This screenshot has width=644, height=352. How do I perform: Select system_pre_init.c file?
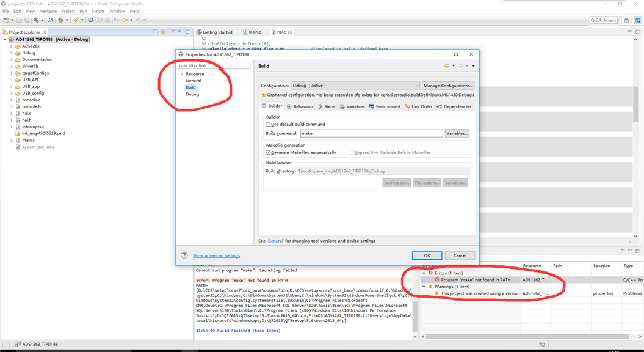coord(38,147)
